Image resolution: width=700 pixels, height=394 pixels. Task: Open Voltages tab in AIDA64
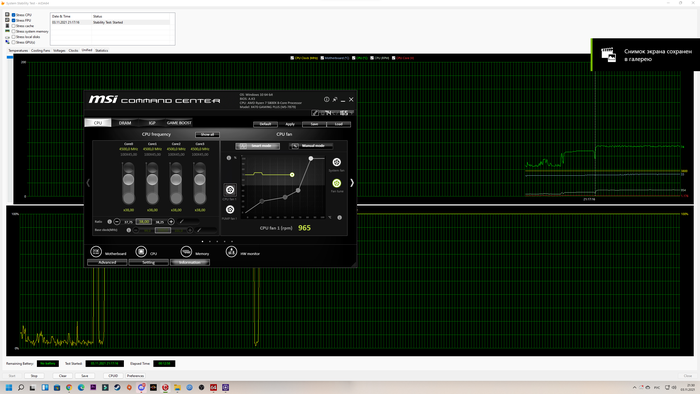[x=59, y=50]
